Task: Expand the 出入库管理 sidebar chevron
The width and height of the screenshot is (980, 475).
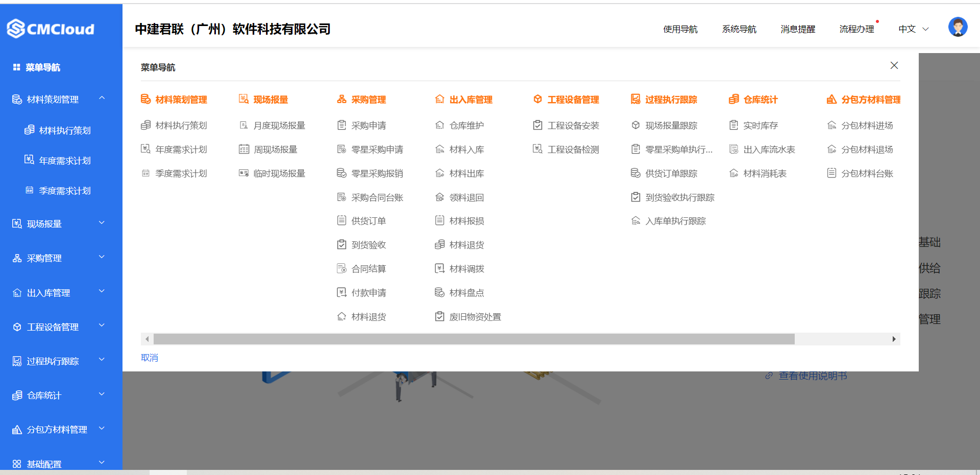Action: (102, 291)
